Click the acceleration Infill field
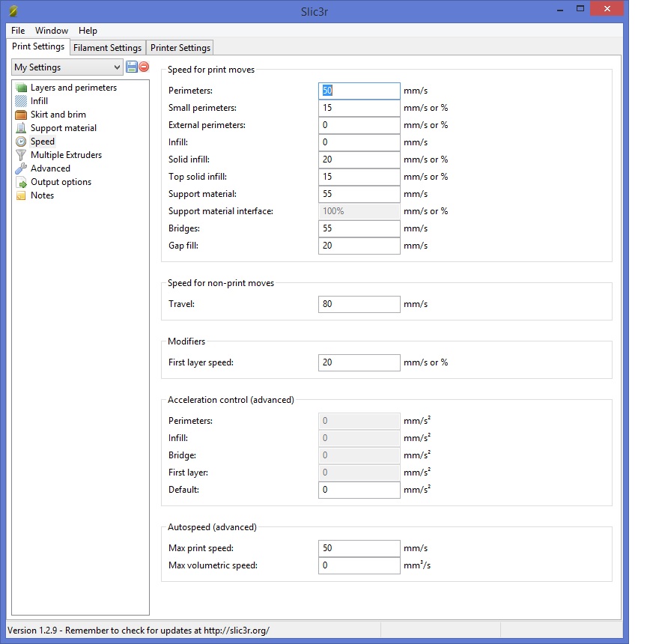Screen dimensions: 647x644 pyautogui.click(x=359, y=438)
